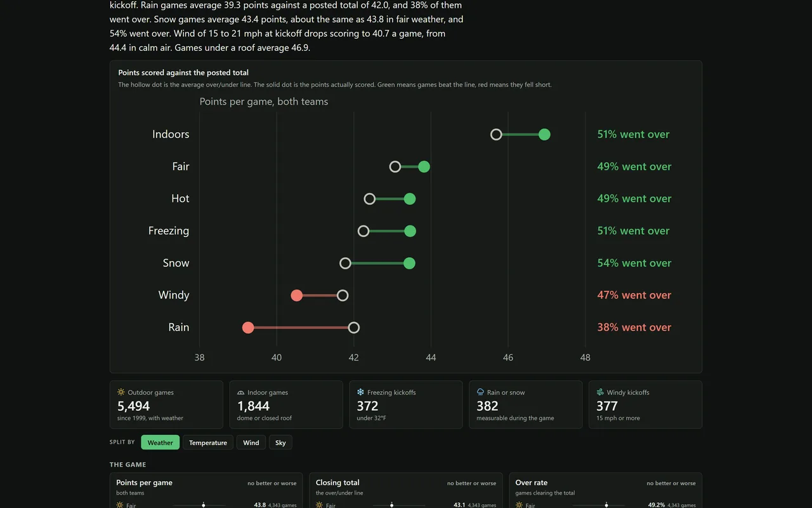Select the Weather split tab

coord(160,443)
